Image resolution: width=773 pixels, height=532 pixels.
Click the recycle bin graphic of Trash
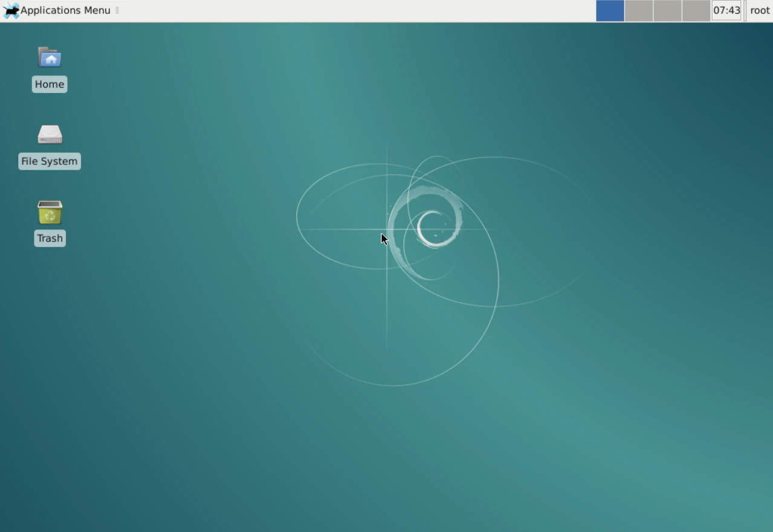coord(50,212)
